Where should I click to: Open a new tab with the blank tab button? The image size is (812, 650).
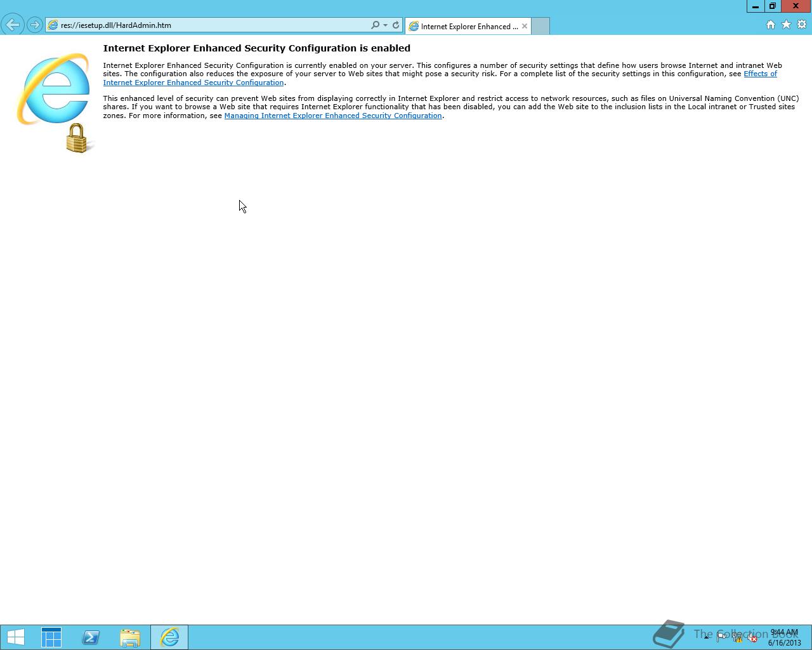540,26
